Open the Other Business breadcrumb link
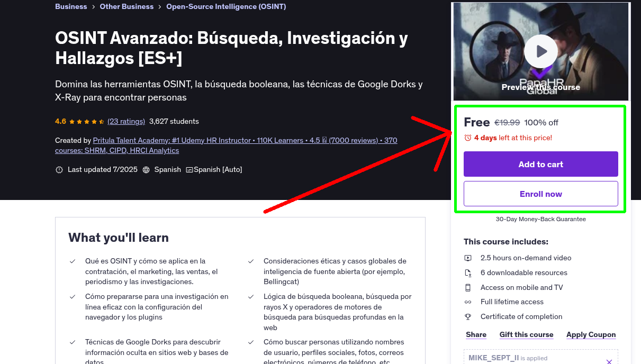This screenshot has height=364, width=641. click(127, 6)
